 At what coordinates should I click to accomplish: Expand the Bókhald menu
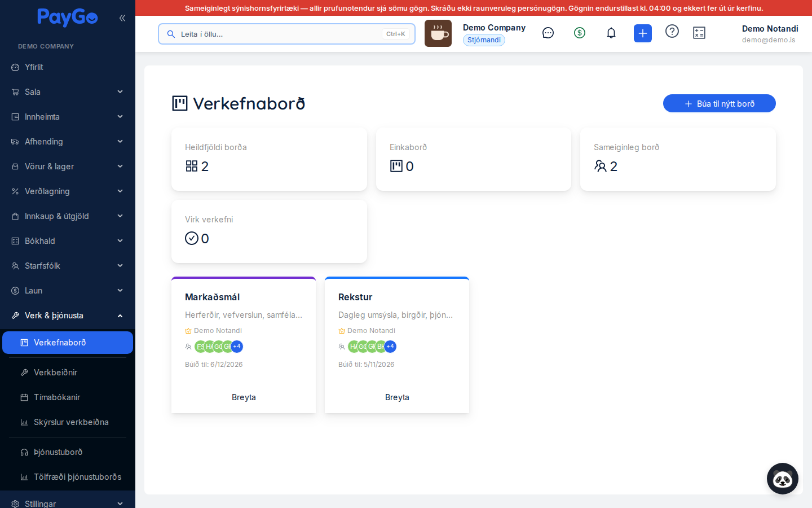(68, 241)
